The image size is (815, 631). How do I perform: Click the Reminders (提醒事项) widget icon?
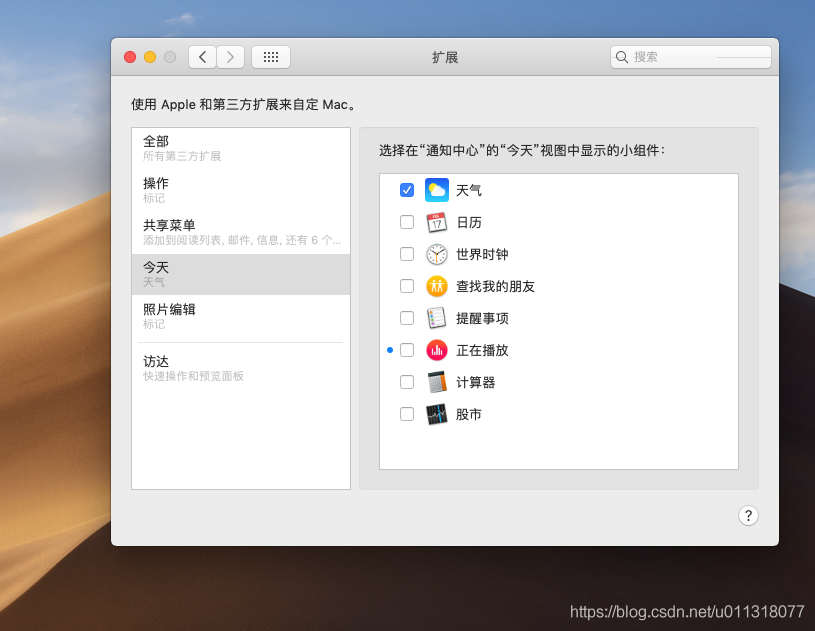click(437, 318)
